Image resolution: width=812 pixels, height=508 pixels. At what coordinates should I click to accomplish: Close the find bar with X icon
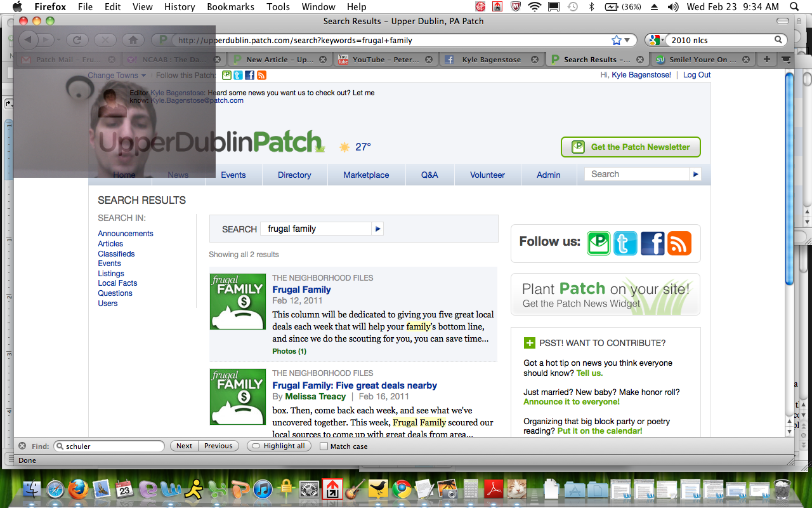coord(22,446)
